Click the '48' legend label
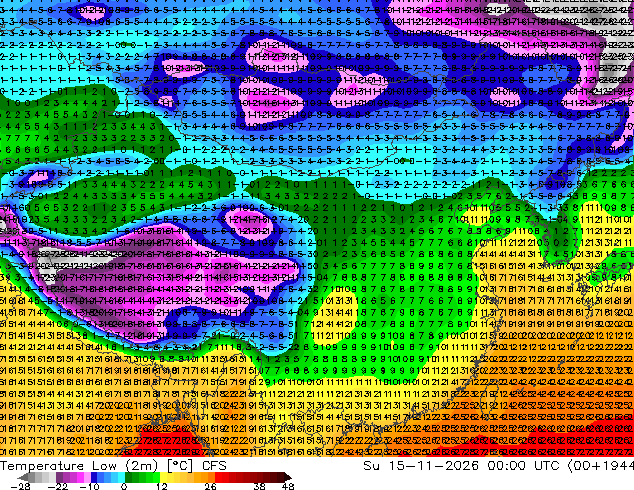 click(288, 486)
